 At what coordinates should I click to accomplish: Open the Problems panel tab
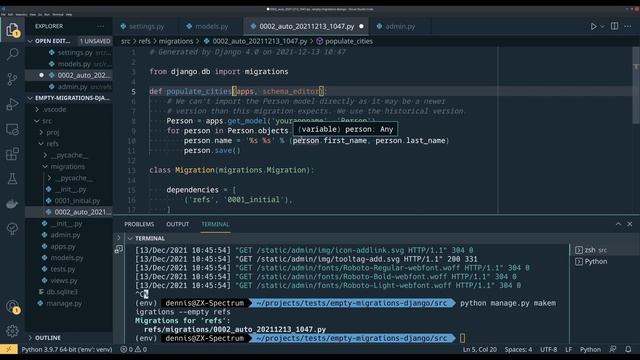pyautogui.click(x=139, y=224)
